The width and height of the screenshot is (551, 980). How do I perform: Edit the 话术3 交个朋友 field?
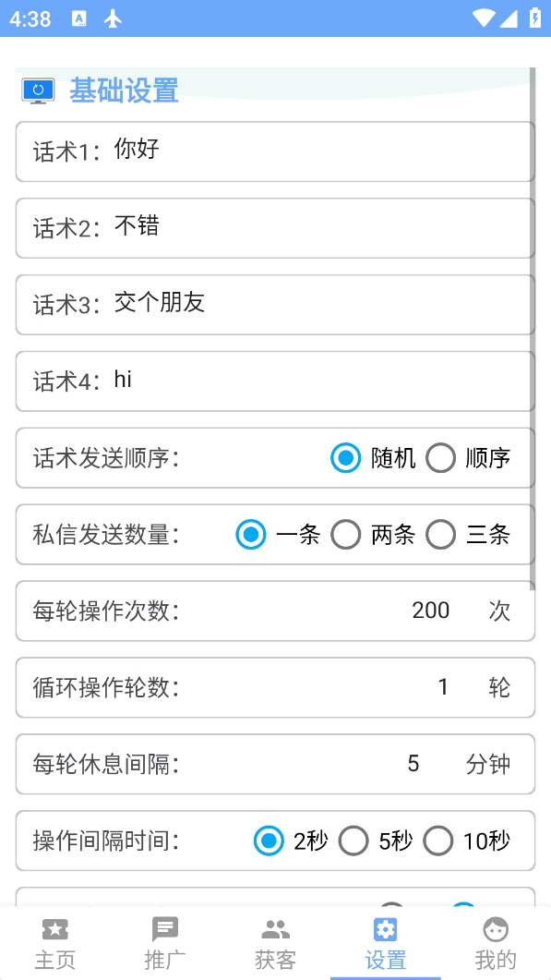(x=316, y=304)
